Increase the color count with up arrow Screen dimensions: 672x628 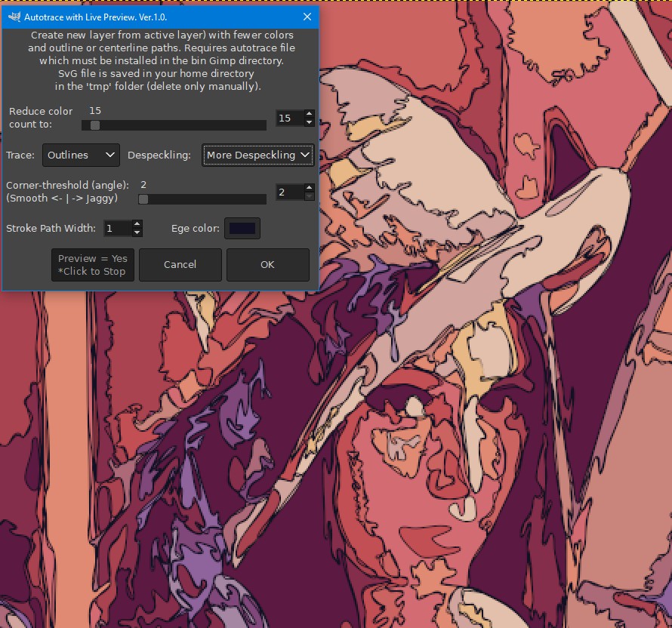click(309, 114)
